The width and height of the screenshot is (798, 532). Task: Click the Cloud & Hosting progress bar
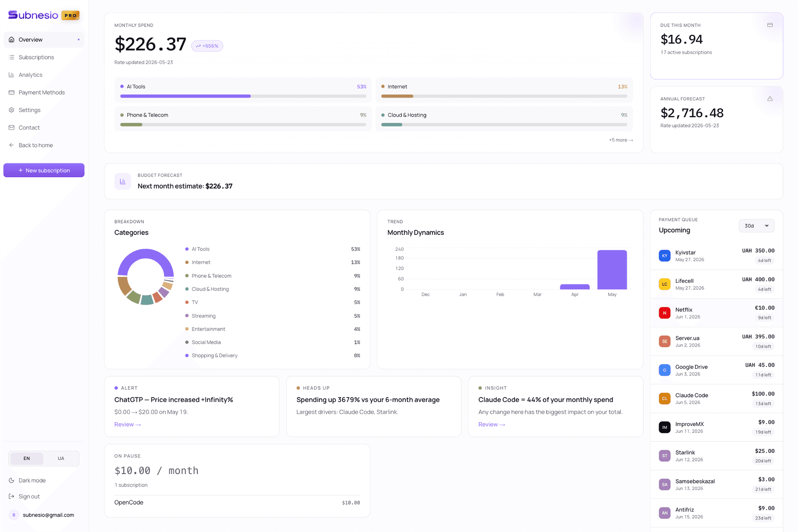(504, 125)
